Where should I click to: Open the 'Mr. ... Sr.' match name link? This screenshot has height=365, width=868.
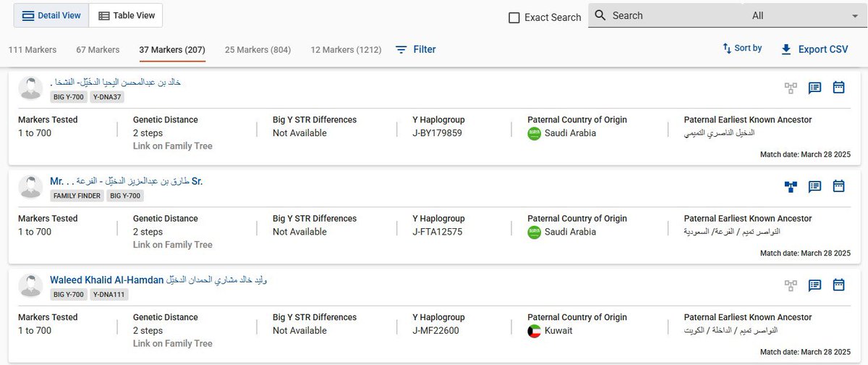(x=127, y=181)
